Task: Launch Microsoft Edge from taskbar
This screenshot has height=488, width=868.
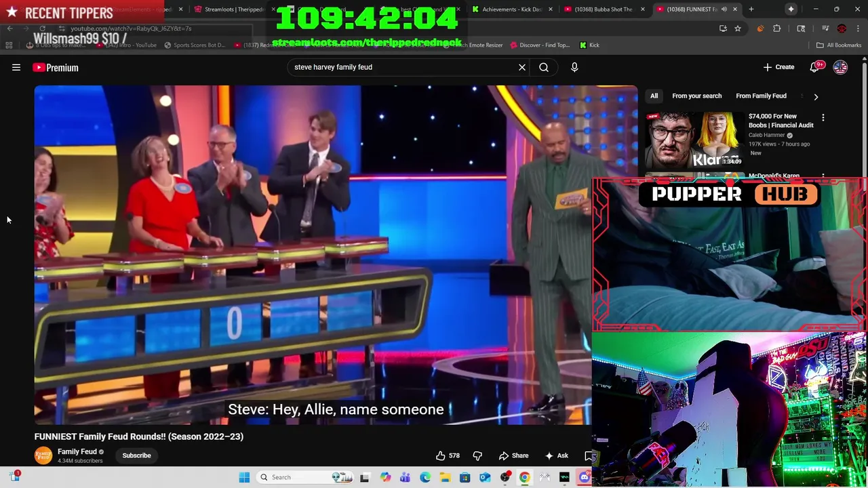Action: coord(425,477)
